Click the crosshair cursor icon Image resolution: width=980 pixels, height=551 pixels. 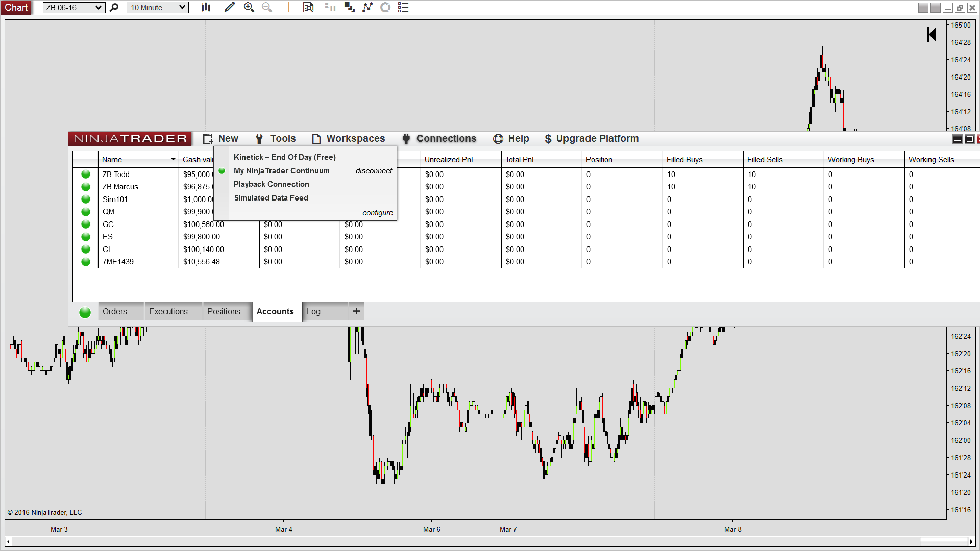[289, 7]
